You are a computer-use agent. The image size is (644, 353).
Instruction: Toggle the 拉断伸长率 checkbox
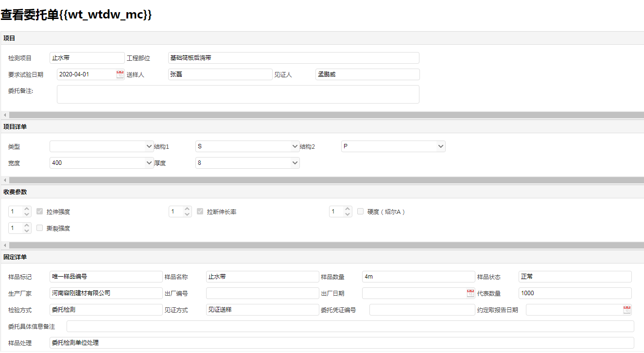(200, 212)
